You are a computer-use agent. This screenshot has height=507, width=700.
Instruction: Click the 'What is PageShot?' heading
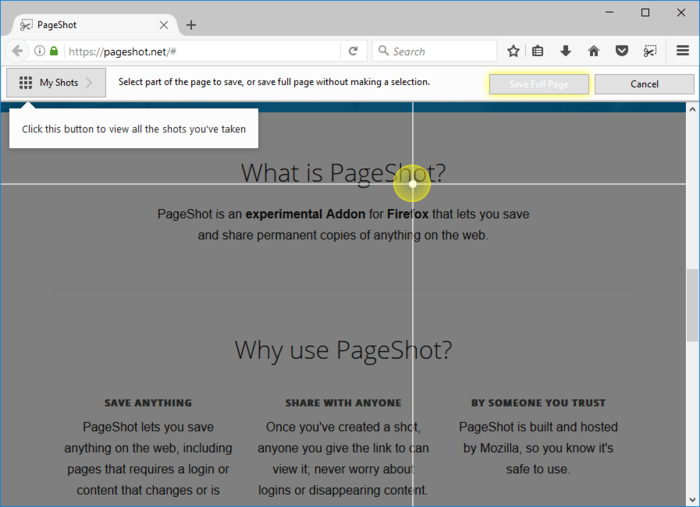click(x=343, y=173)
